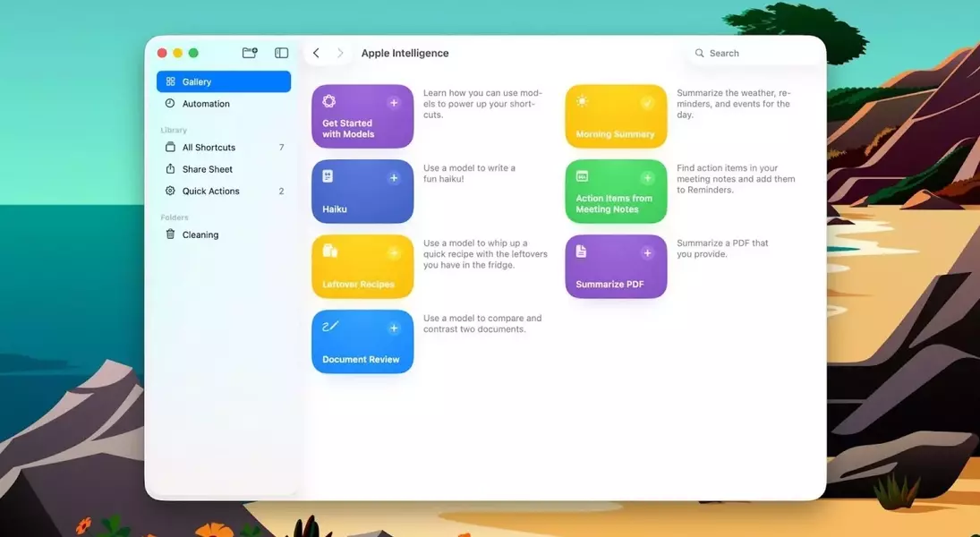This screenshot has height=537, width=980.
Task: Open Share Sheet in the library
Action: click(x=207, y=169)
